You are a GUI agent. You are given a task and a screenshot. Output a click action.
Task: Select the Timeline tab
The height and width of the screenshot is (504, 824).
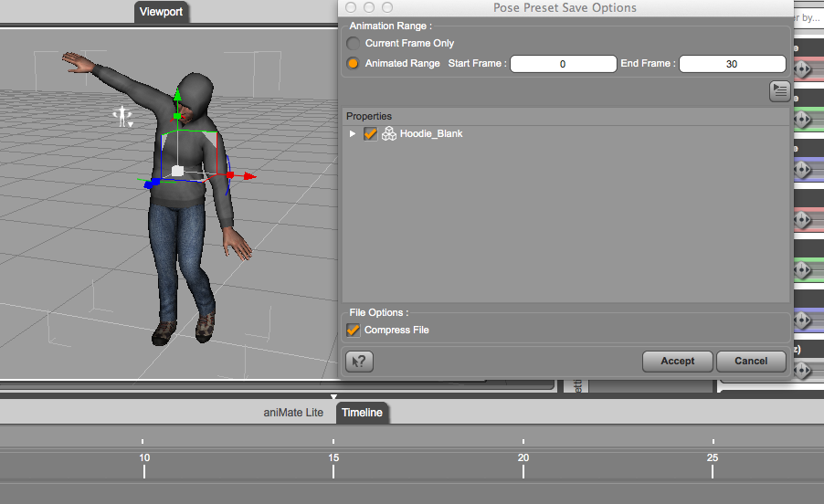coord(362,413)
